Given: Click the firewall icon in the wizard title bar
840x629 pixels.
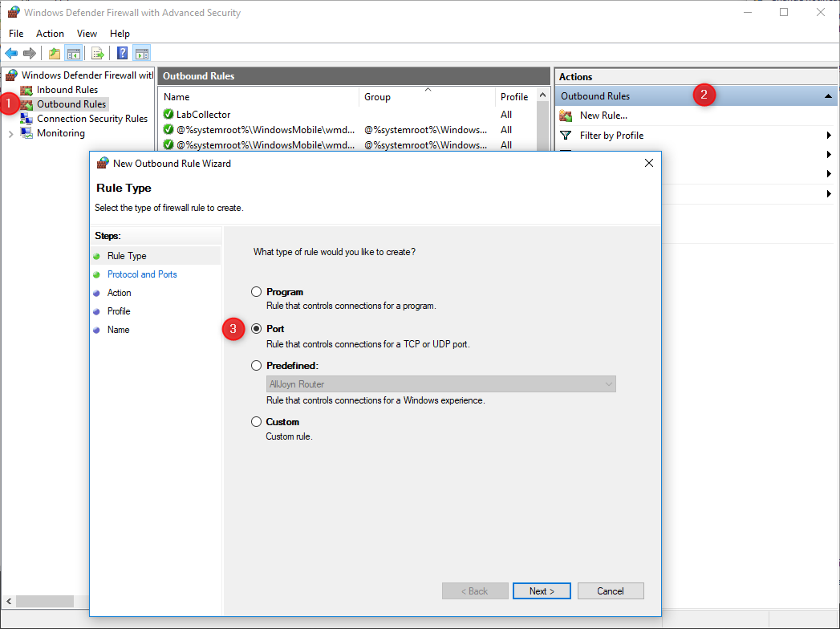Looking at the screenshot, I should 103,164.
